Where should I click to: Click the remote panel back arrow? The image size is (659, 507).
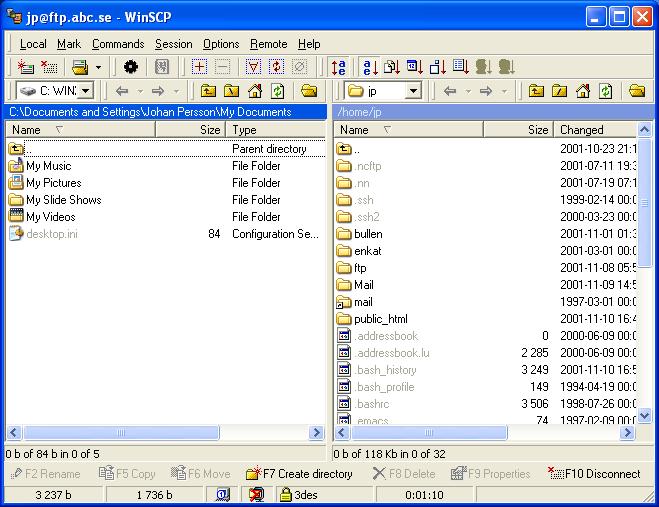450,91
